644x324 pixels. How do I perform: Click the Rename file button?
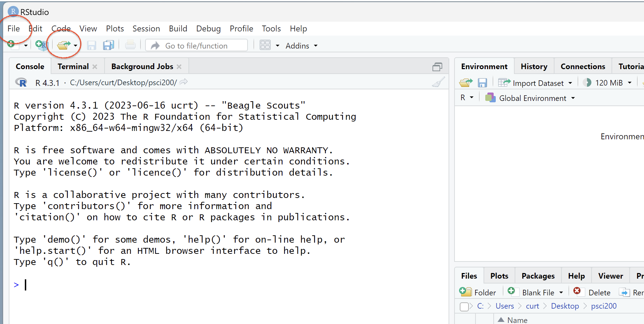click(631, 292)
